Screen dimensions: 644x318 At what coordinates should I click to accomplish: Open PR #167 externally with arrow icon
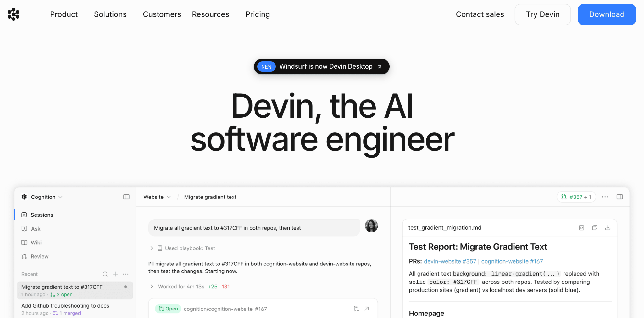point(367,309)
